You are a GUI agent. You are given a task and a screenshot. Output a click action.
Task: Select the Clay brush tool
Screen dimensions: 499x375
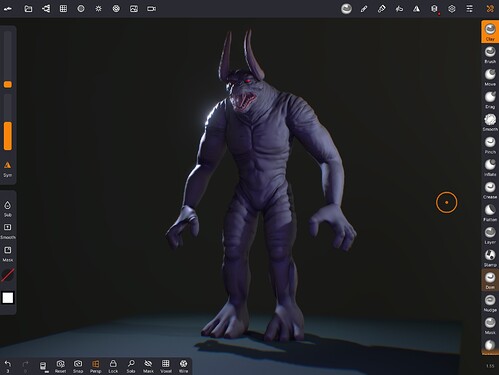click(x=490, y=32)
